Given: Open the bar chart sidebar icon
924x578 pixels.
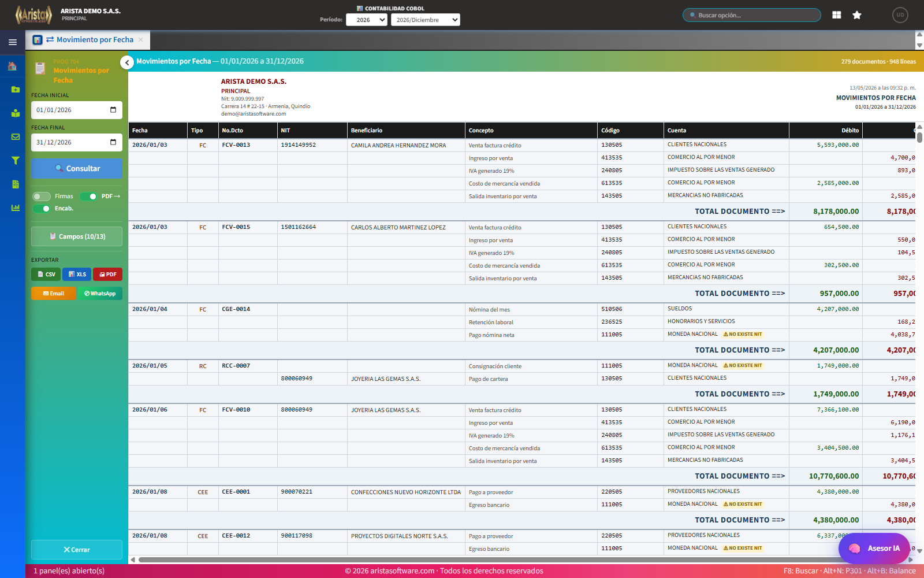Looking at the screenshot, I should (16, 208).
